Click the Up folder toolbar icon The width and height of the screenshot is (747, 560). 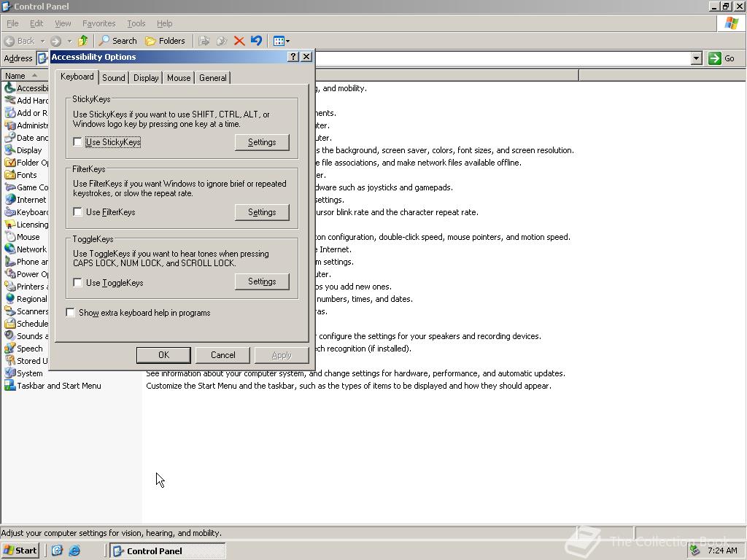click(x=83, y=41)
